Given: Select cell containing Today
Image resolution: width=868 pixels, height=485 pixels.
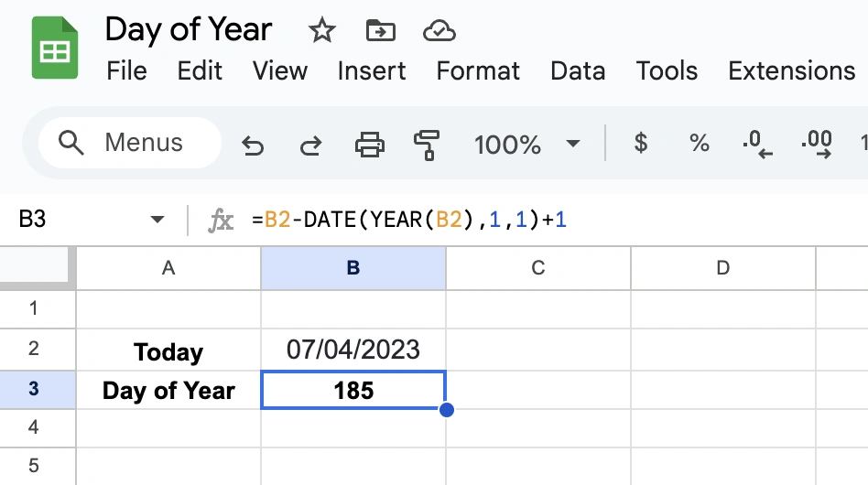Looking at the screenshot, I should (168, 350).
